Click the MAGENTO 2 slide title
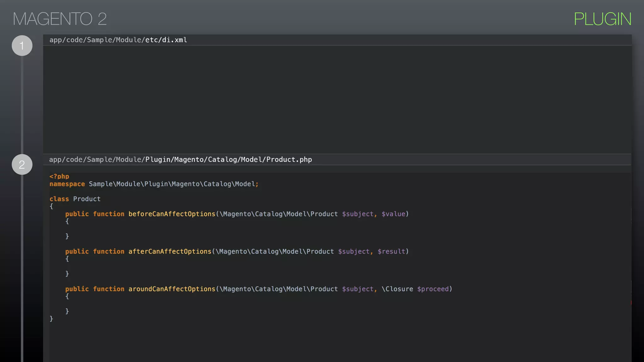Screen dimensions: 644x362 pos(60,19)
